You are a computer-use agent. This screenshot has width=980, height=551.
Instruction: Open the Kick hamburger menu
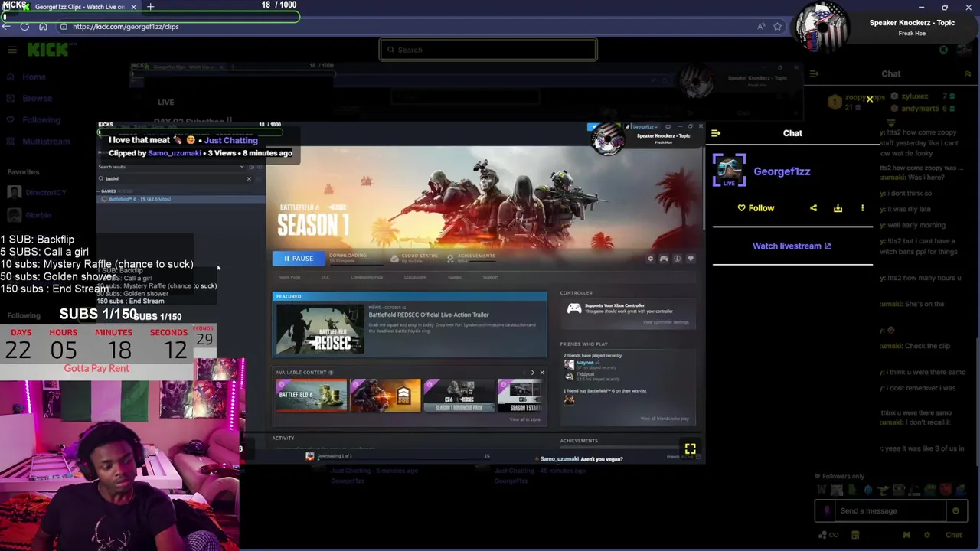pos(12,50)
